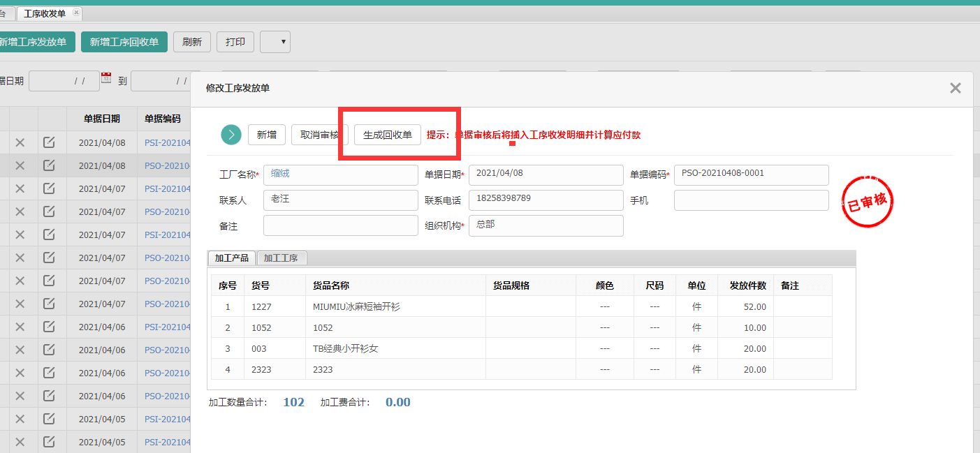Click the 新增工序发放单 toolbar button
Screen dimensions: 980x453
click(34, 42)
